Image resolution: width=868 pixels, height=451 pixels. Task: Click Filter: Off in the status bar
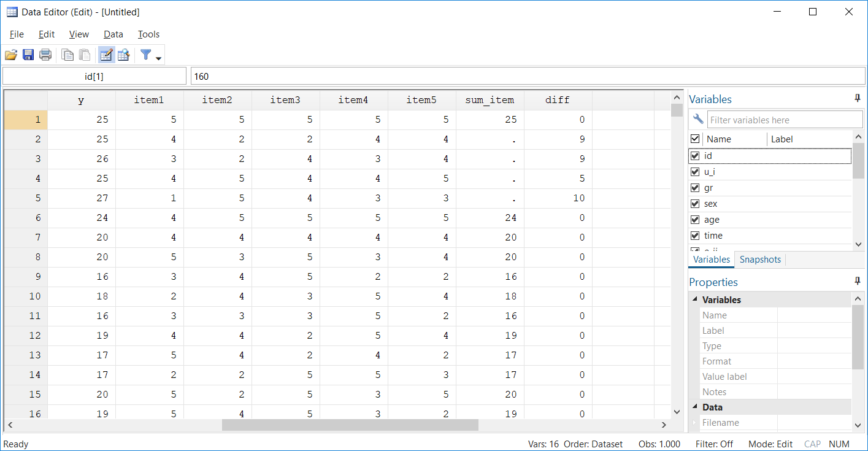click(x=714, y=444)
